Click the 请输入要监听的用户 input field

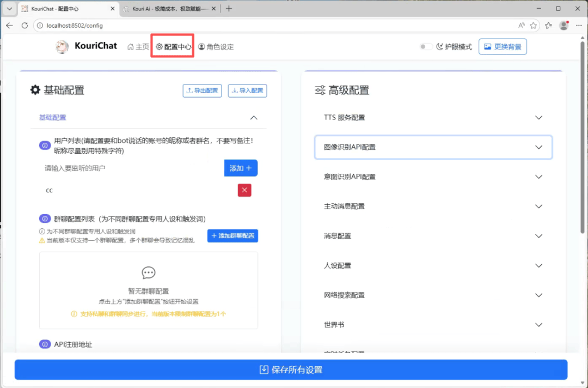pyautogui.click(x=131, y=168)
